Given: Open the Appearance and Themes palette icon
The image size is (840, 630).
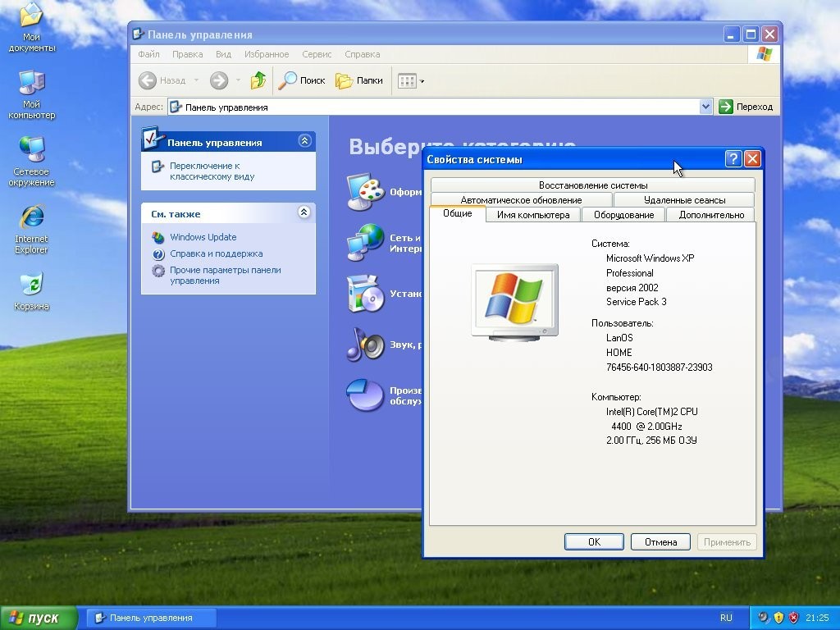Looking at the screenshot, I should [365, 191].
